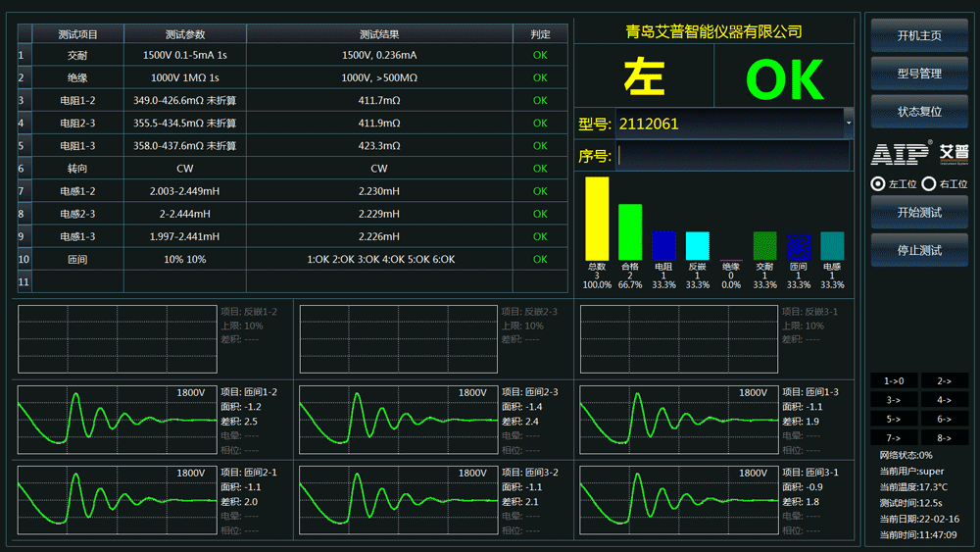Open 型号管理 model management
The width and height of the screenshot is (980, 552).
click(919, 74)
